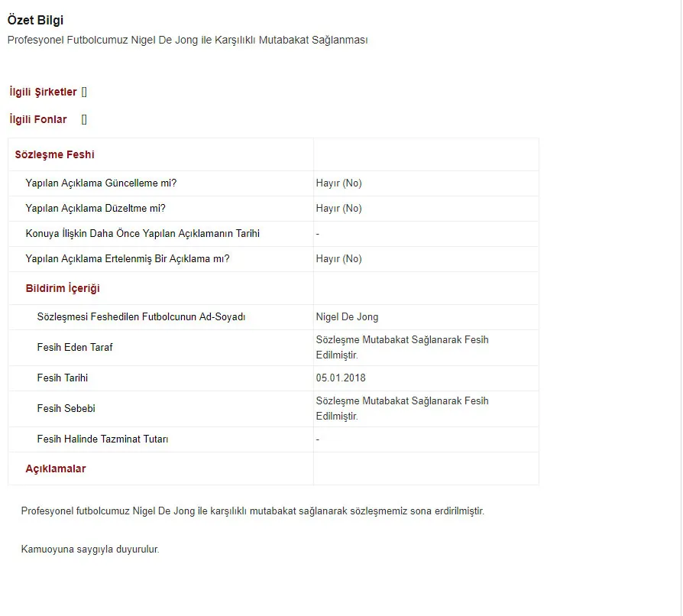
Task: Click the brackets next to İlgili Şirketler
Action: 84,92
